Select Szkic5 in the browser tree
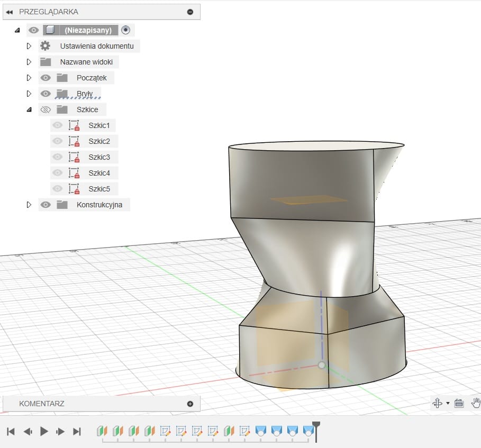 click(99, 189)
